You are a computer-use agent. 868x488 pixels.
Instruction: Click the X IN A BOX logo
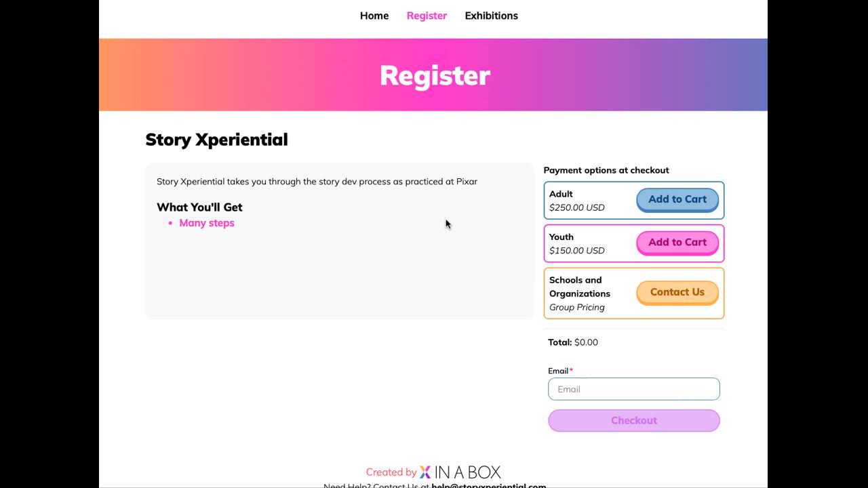click(x=460, y=472)
